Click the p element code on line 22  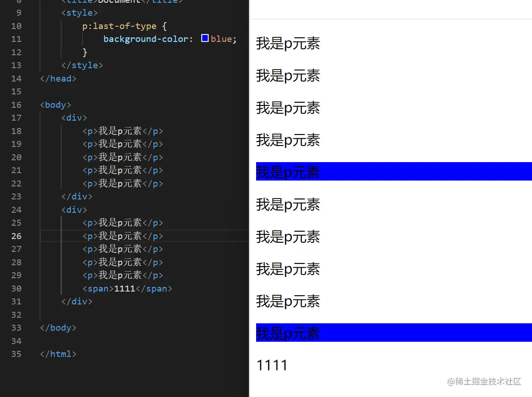point(123,184)
